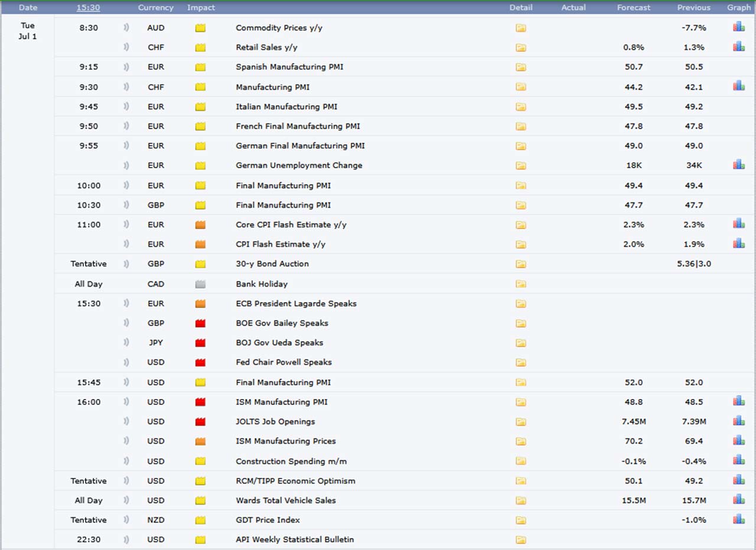Screen dimensions: 756x550
Task: Open detail folder for BOJ Gov Ueda Speaks
Action: [x=520, y=343]
